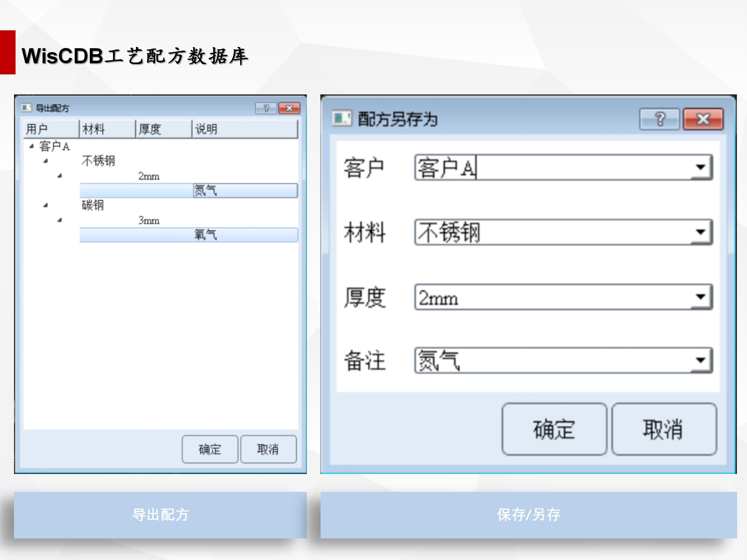Click the 导出配方 window title icon

(x=26, y=108)
